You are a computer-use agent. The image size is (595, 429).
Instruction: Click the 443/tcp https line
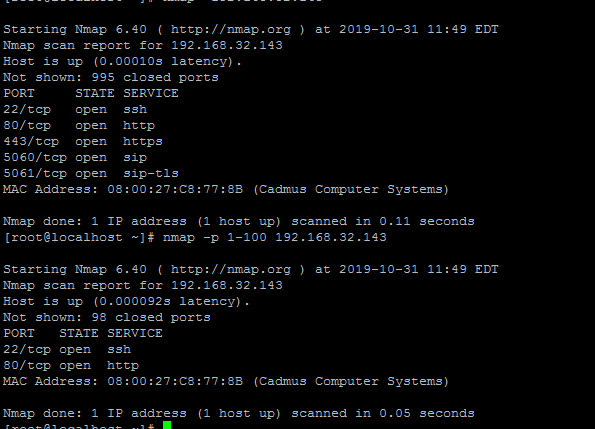point(83,141)
